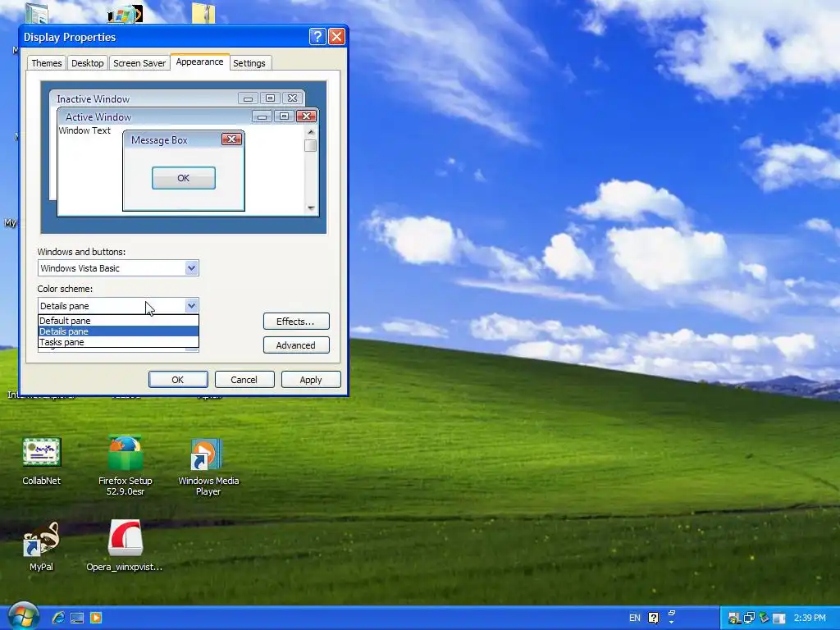Switch to the Themes tab
The height and width of the screenshot is (630, 840).
[47, 63]
